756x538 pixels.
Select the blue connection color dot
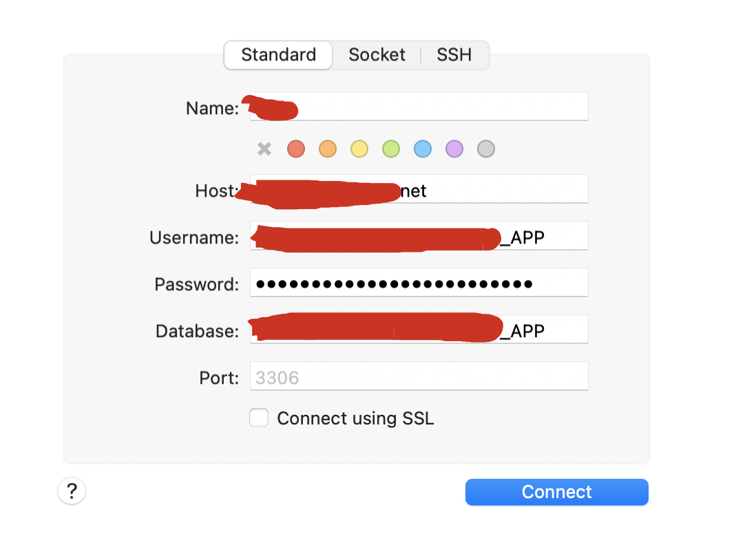[x=423, y=149]
